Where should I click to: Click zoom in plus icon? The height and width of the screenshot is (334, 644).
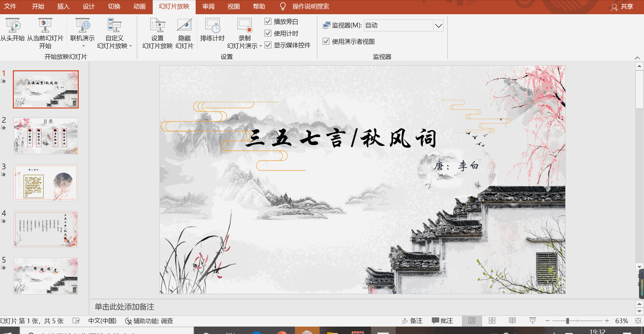(607, 321)
